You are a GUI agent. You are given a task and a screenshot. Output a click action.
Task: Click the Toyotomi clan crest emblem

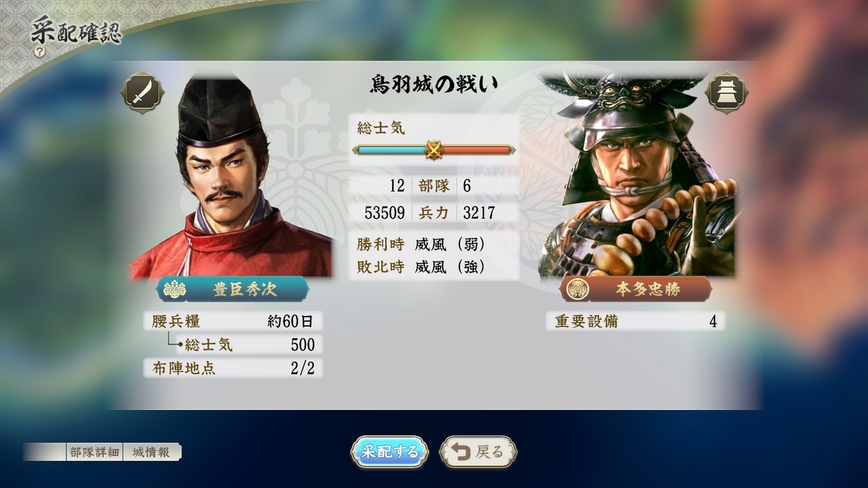click(176, 289)
